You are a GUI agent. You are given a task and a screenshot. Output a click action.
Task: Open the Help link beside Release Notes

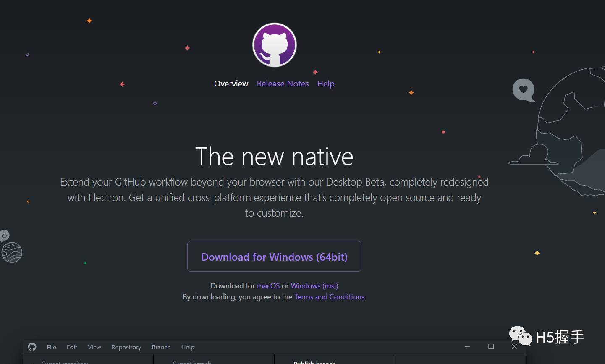coord(326,84)
